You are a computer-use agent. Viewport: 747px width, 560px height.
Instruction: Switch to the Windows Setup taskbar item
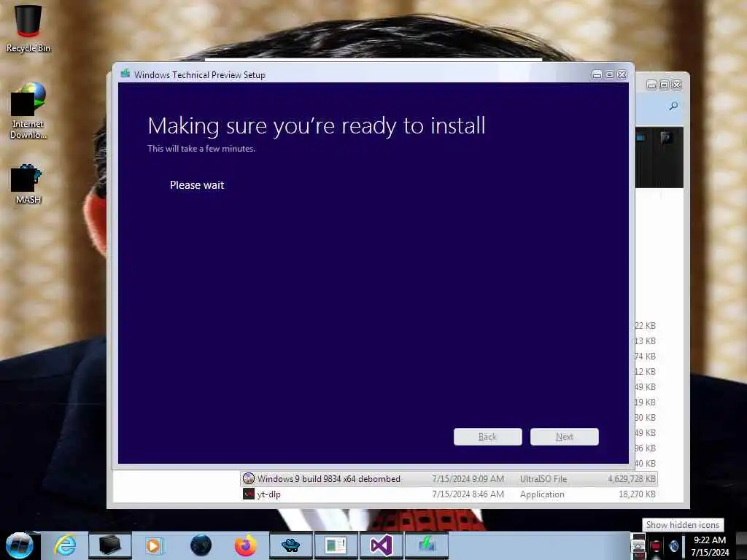[426, 545]
